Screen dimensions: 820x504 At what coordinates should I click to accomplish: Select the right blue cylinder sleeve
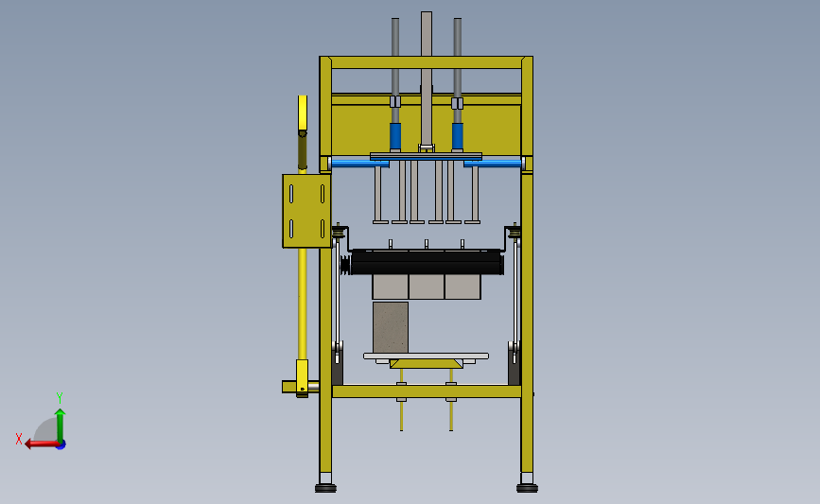coord(458,136)
